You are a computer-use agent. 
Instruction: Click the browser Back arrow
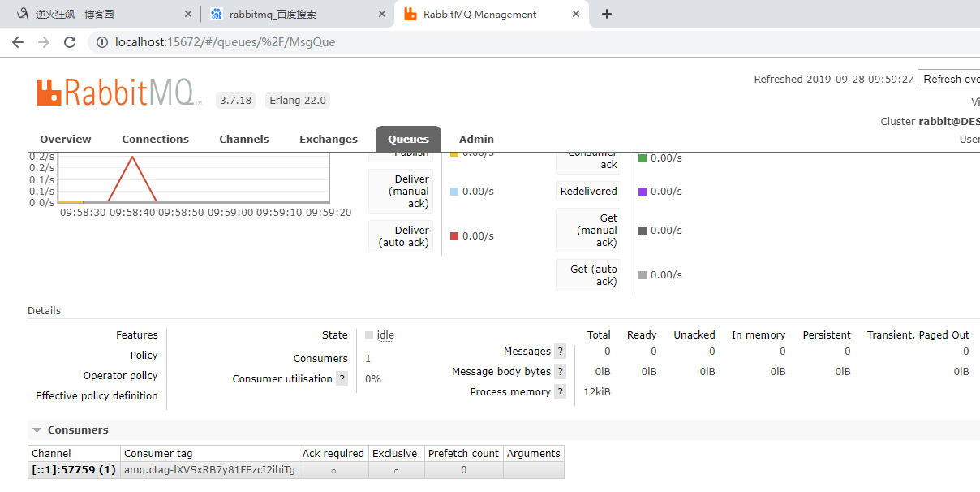pos(18,42)
